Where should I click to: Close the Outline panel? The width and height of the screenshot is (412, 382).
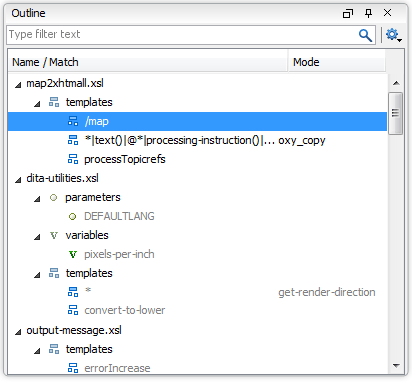click(387, 13)
